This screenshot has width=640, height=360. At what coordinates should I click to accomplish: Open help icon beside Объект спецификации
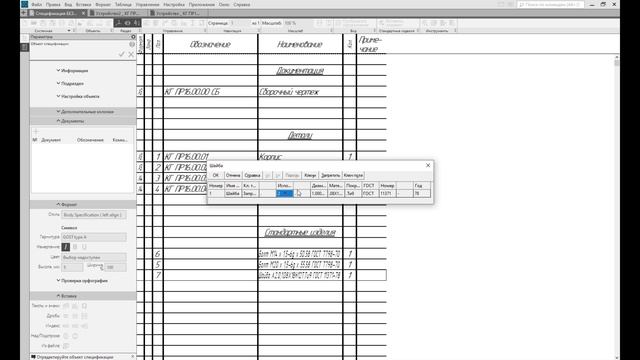pyautogui.click(x=132, y=44)
